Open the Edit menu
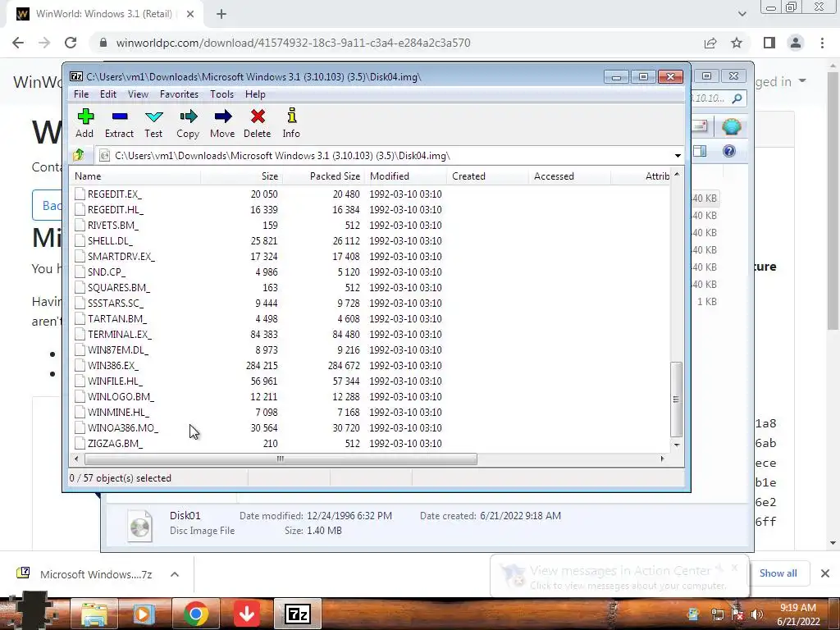840x630 pixels. [x=108, y=94]
